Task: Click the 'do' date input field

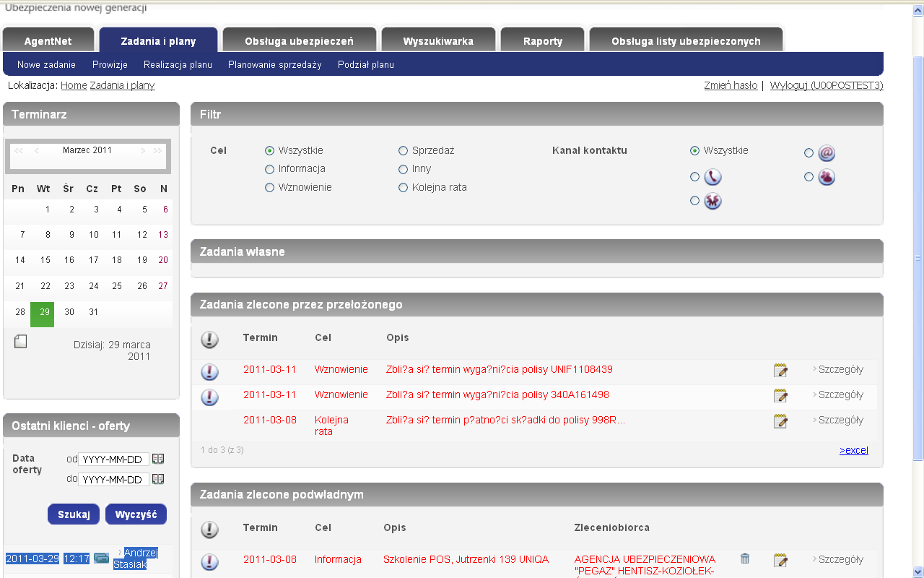Action: (113, 480)
